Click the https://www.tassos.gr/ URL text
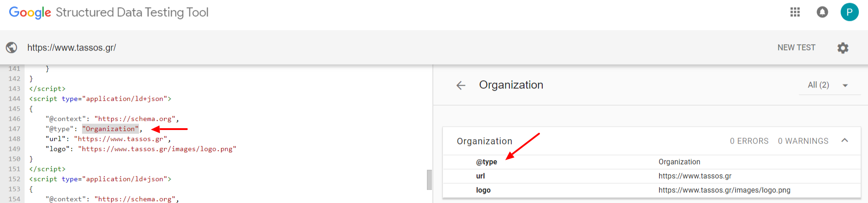868x203 pixels. [x=72, y=47]
